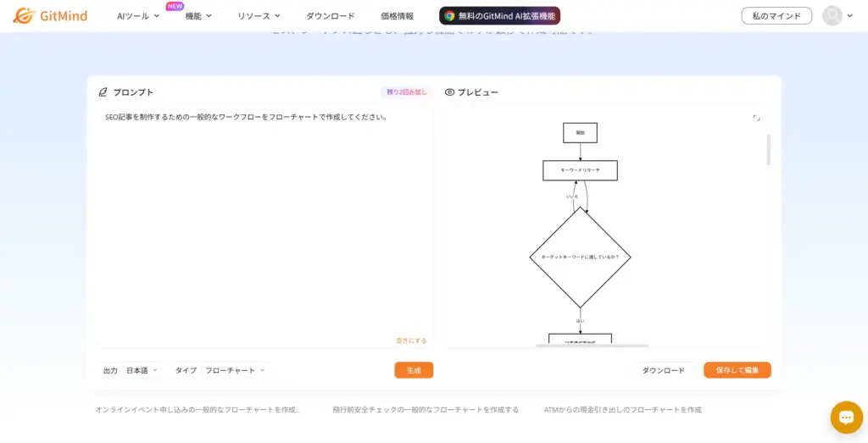
Task: Select the 飛行前安全チェック example prompt
Action: [426, 410]
